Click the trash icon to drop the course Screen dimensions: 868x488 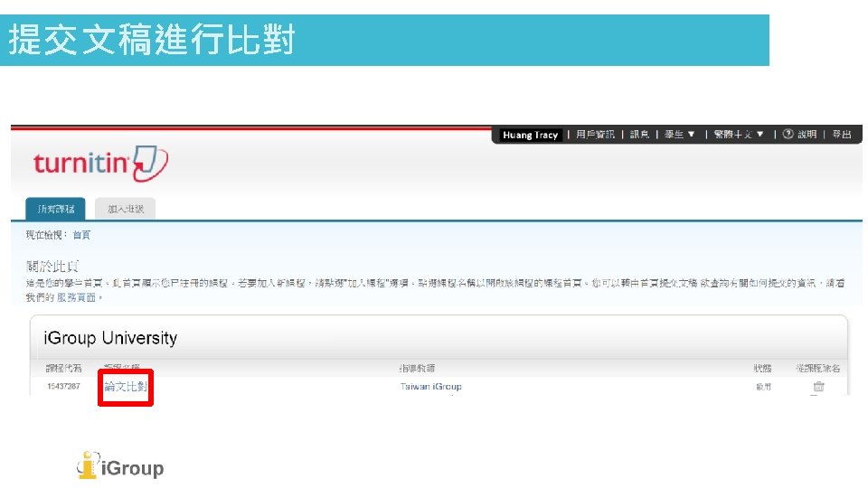tap(819, 387)
